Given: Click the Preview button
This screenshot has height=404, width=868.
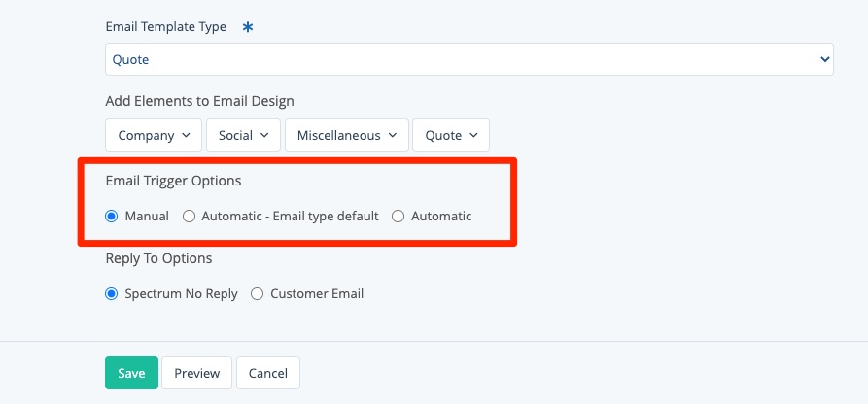Looking at the screenshot, I should 196,373.
